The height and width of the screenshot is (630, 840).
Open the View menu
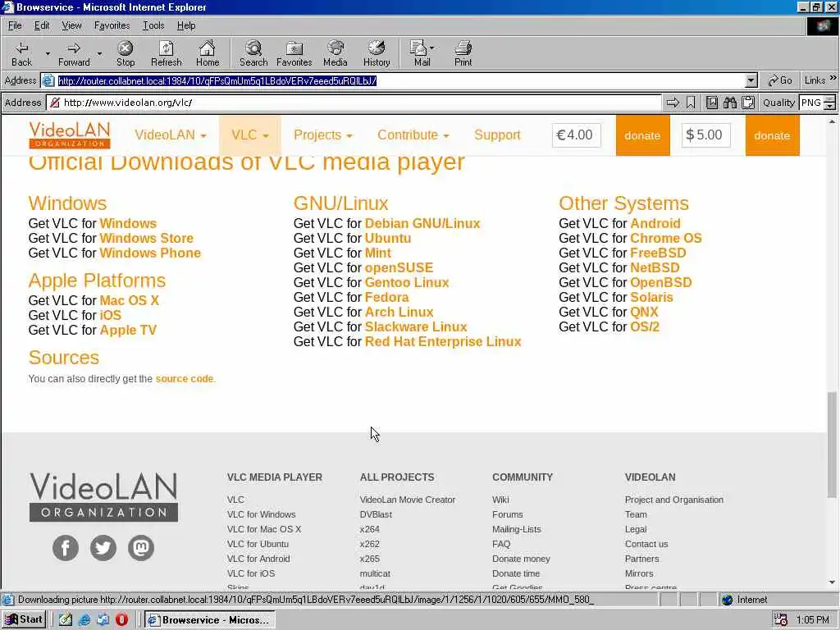[71, 25]
